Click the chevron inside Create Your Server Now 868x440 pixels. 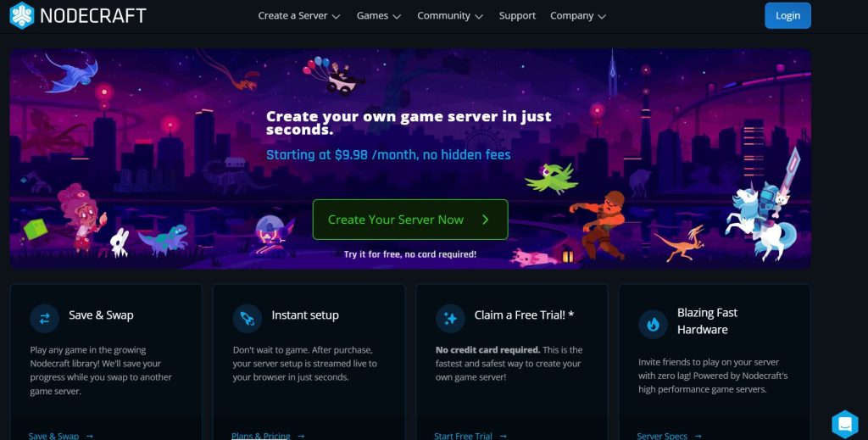point(486,220)
